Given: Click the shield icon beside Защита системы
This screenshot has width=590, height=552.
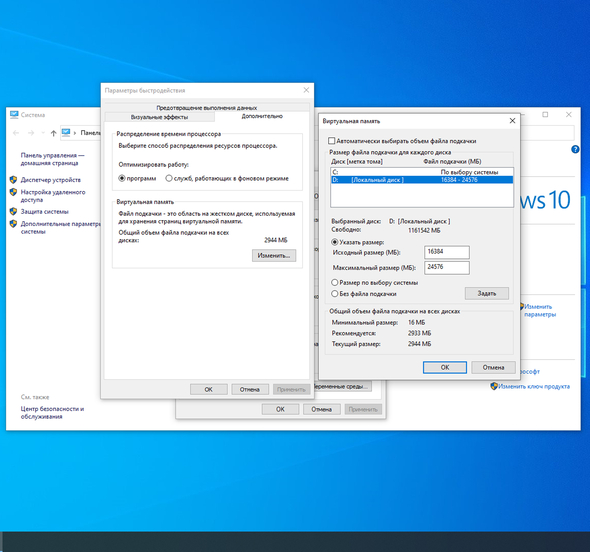Looking at the screenshot, I should pos(14,211).
